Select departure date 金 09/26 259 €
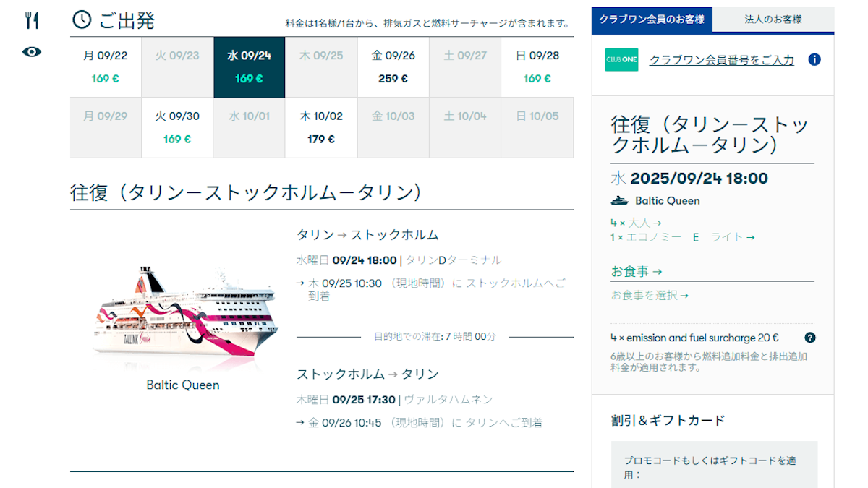The width and height of the screenshot is (868, 488). pyautogui.click(x=393, y=67)
